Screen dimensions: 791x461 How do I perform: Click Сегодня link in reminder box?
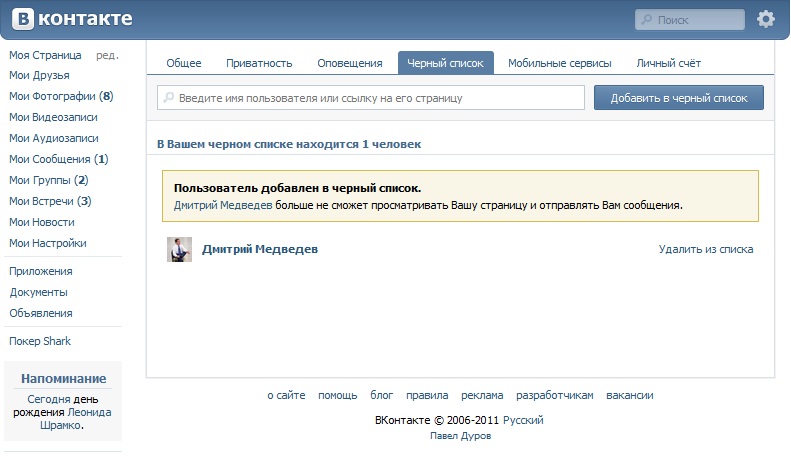tap(48, 399)
